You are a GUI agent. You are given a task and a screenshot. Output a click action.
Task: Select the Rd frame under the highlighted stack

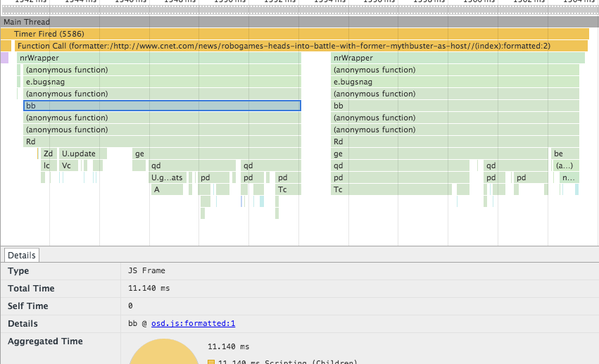click(x=162, y=142)
